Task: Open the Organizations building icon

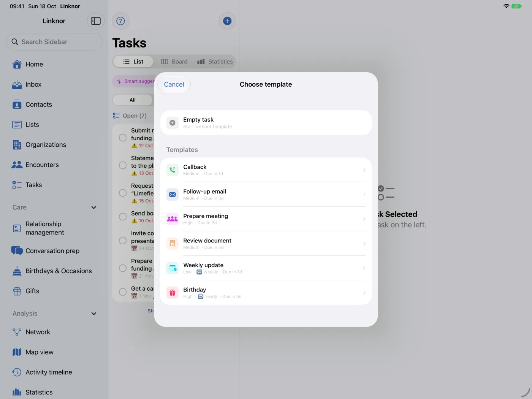Action: pyautogui.click(x=17, y=145)
